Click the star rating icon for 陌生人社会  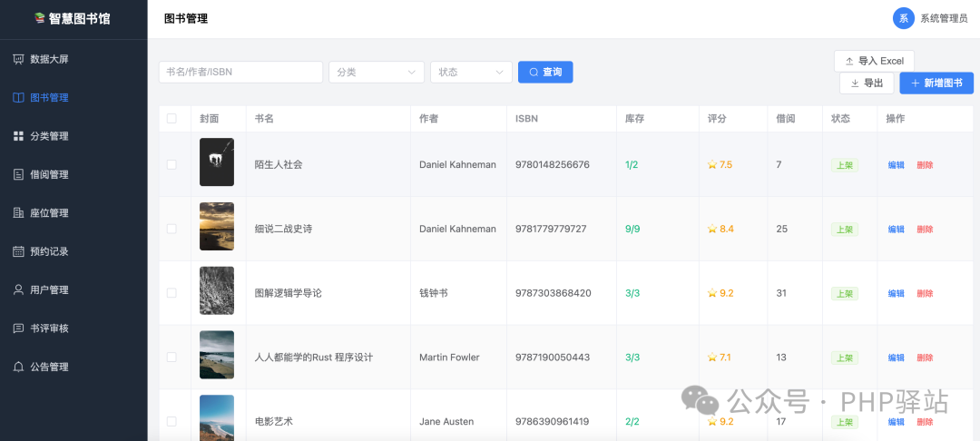pos(712,164)
